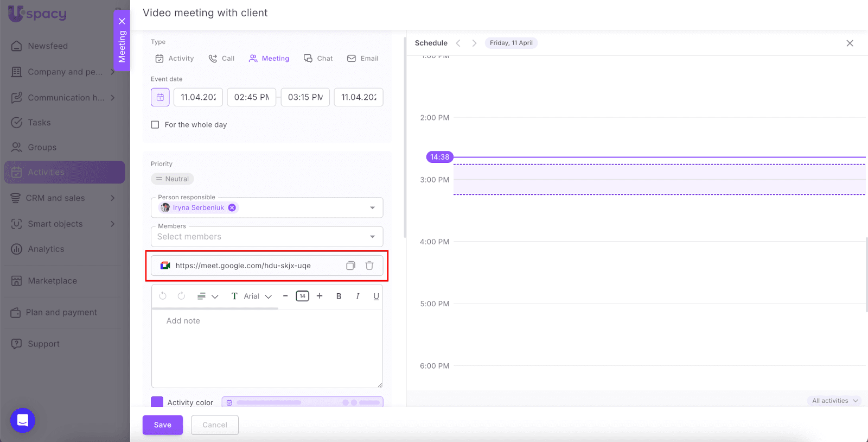
Task: Open the Person responsible dropdown
Action: 372,207
